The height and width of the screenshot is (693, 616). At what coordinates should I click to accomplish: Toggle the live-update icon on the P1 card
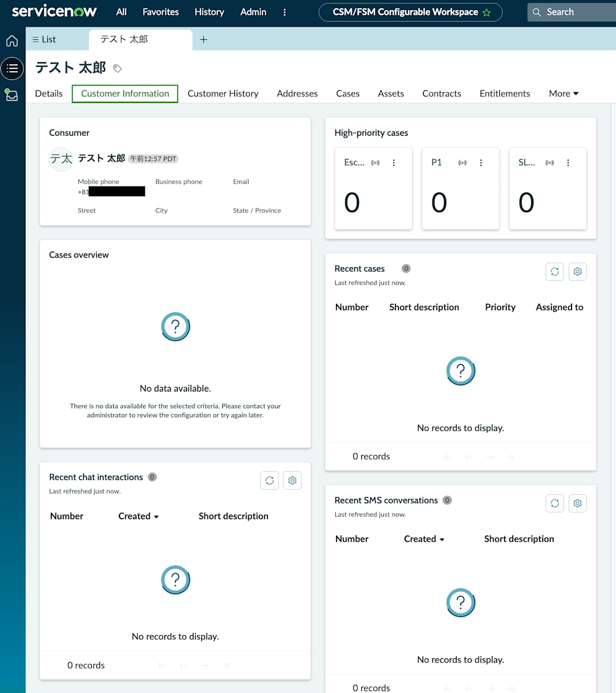pos(462,163)
